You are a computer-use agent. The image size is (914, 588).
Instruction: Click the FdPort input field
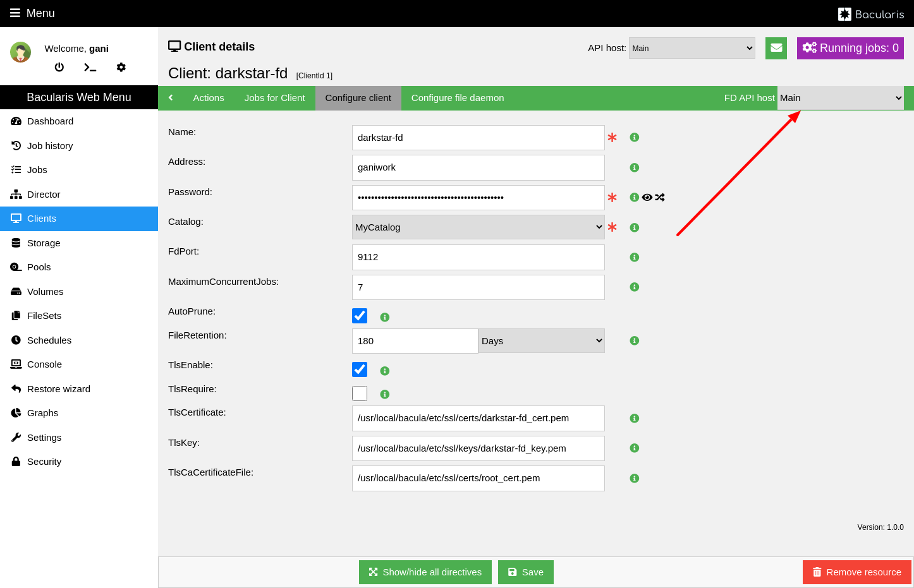(478, 257)
